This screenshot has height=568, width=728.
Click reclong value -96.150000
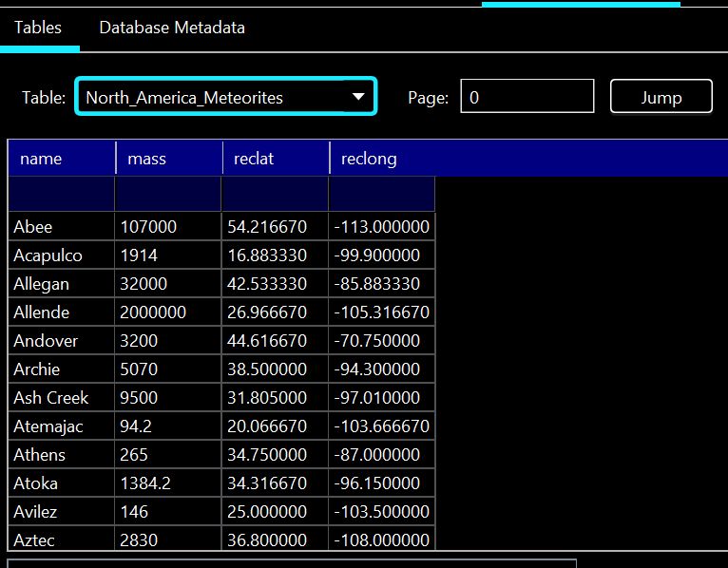[x=382, y=483]
